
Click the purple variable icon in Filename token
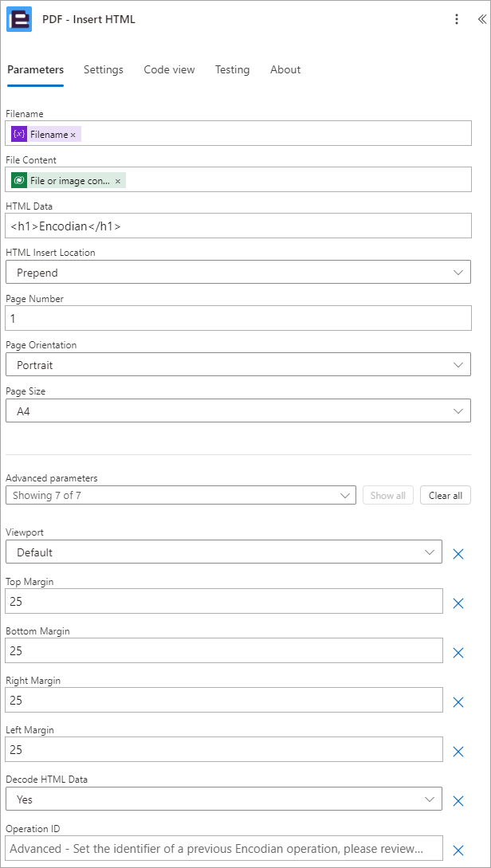[19, 135]
